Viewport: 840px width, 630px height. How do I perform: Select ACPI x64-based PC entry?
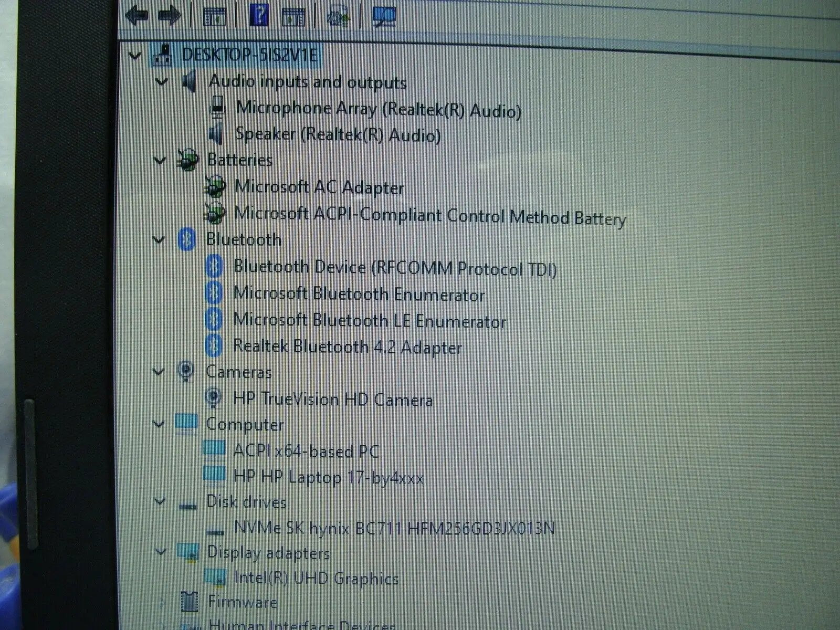coord(306,450)
